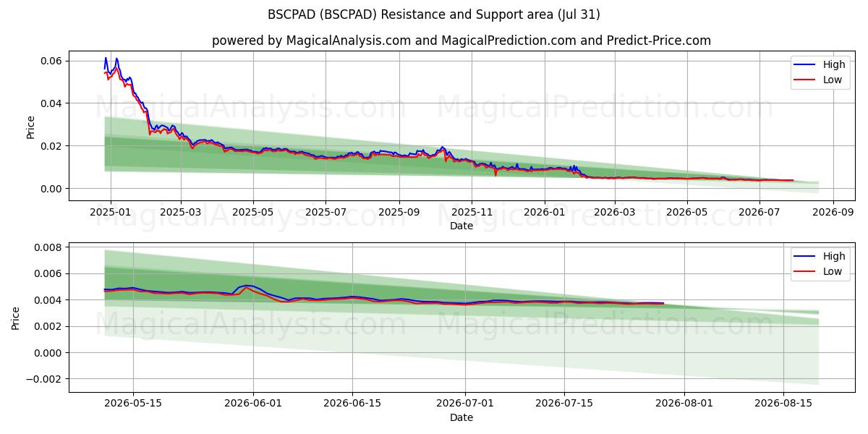Click the '2026-05' x-axis label
Viewport: 868px width, 434px height.
tap(686, 213)
